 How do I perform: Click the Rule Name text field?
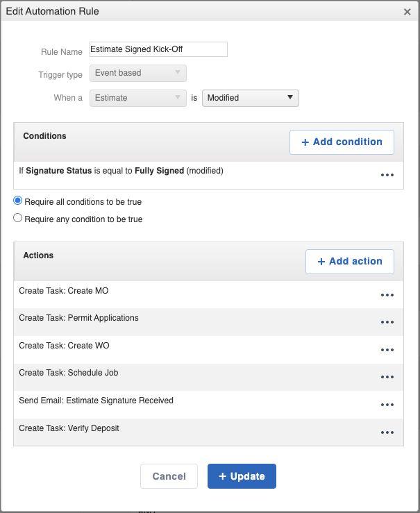click(x=158, y=49)
